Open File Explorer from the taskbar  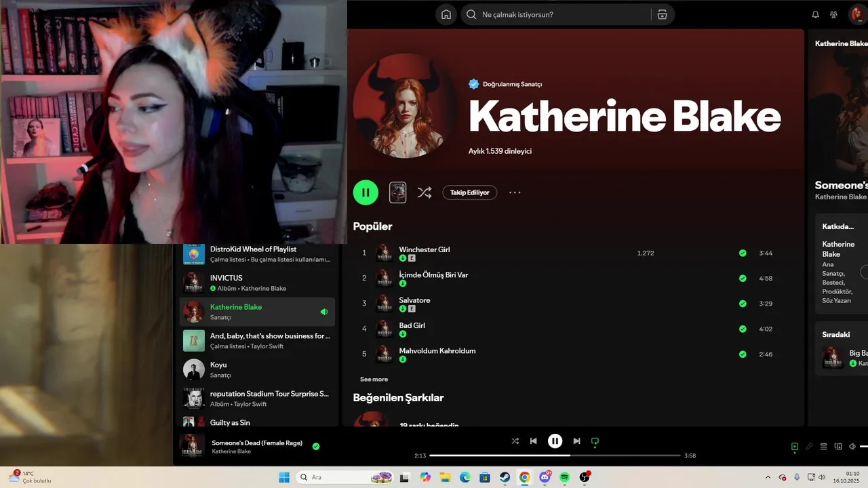click(446, 477)
